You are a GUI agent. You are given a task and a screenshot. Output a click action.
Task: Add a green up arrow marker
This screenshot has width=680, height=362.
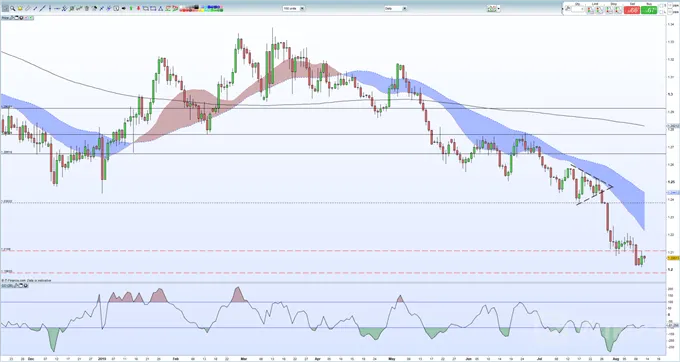point(131,9)
